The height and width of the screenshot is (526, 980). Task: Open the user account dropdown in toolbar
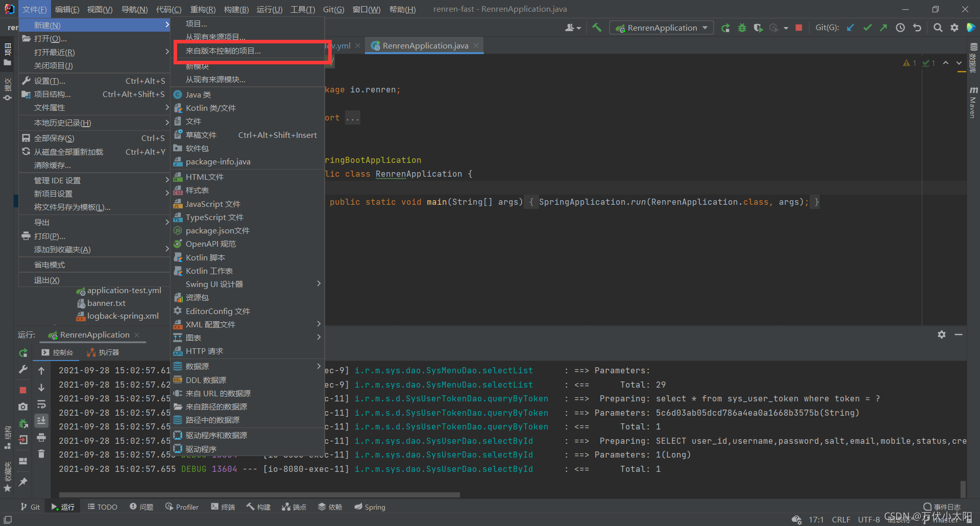(573, 28)
